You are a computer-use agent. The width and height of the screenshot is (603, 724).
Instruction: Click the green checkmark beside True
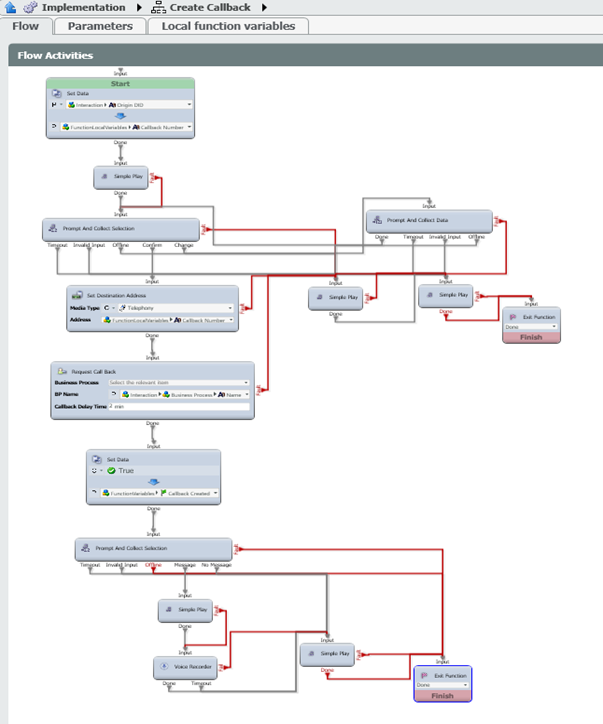tap(112, 471)
